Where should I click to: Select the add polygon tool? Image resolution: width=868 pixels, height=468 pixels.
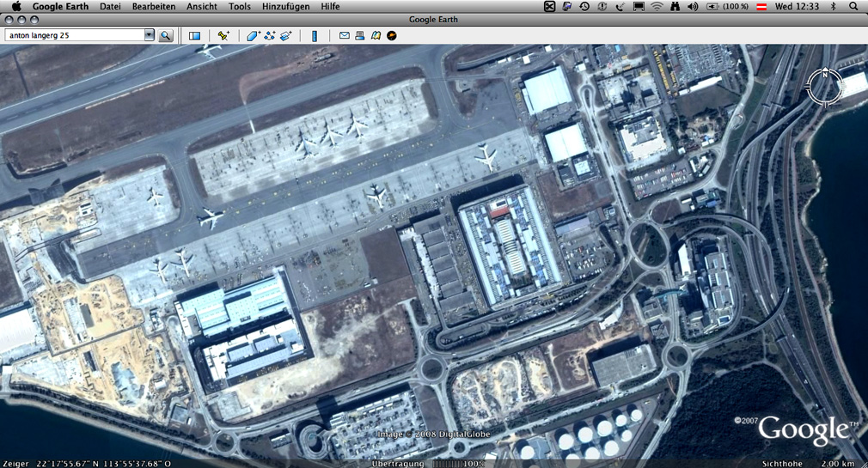[x=253, y=36]
